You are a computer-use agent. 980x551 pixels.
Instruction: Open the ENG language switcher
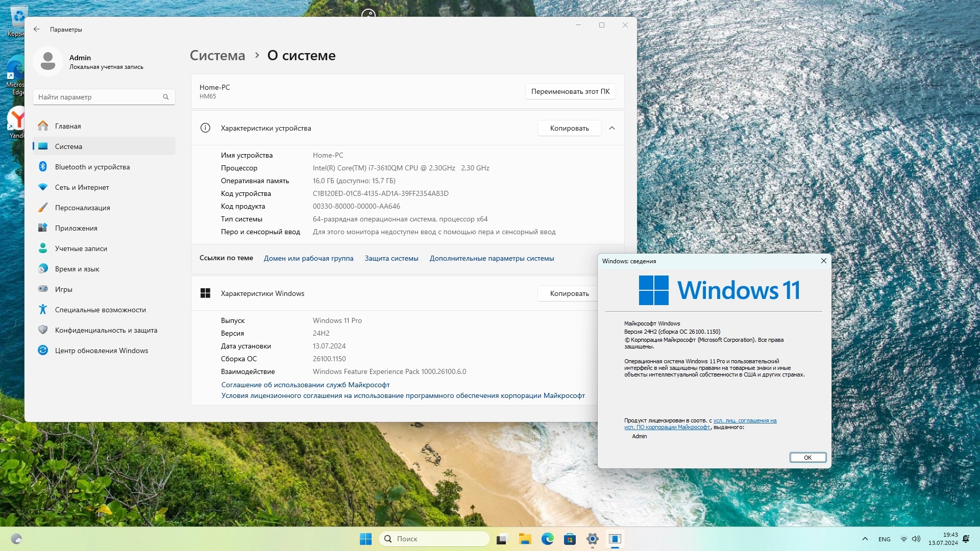[884, 539]
